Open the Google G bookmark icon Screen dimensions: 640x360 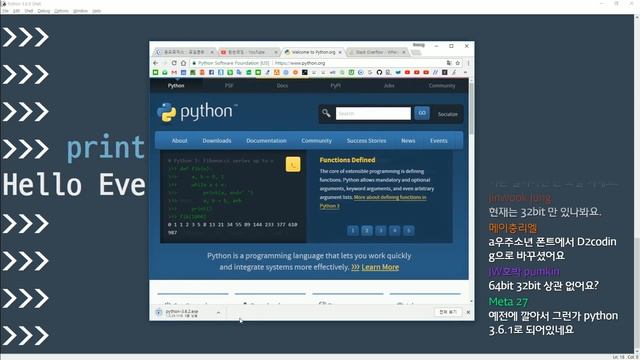click(x=370, y=72)
